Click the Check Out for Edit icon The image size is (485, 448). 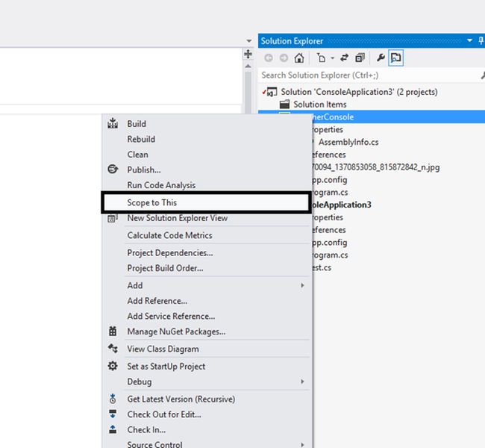(113, 414)
